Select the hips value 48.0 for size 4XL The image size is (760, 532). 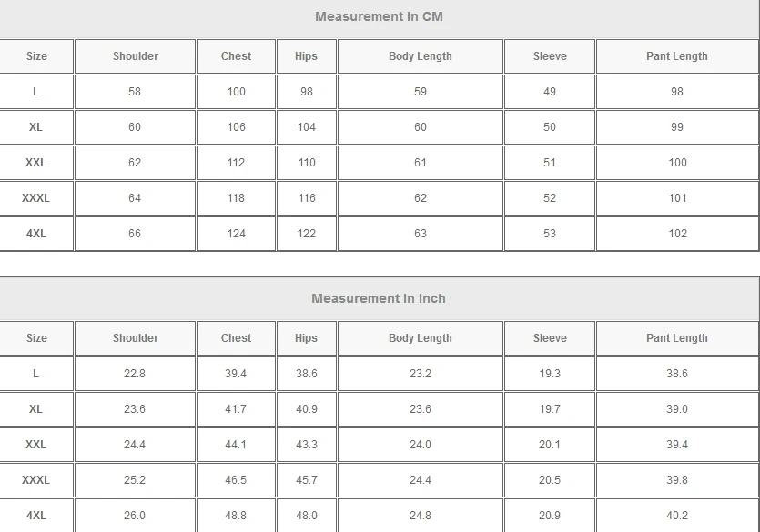[x=307, y=516]
